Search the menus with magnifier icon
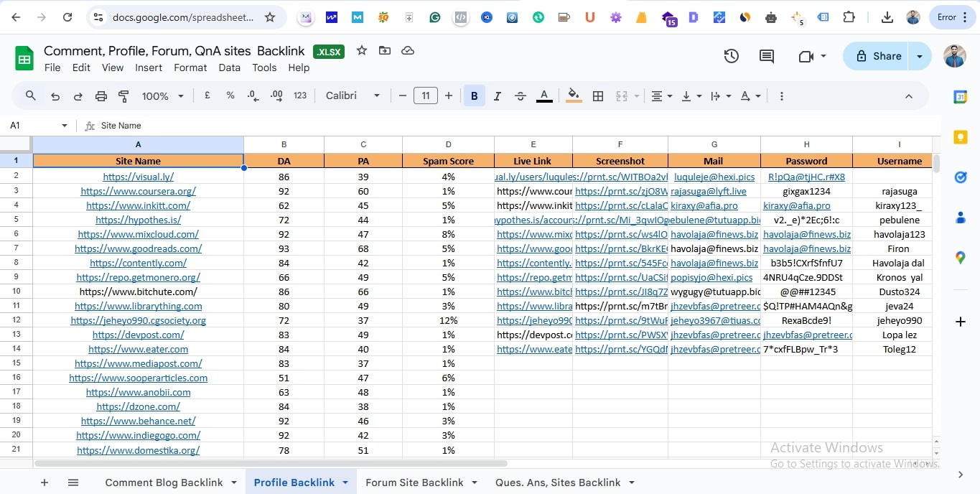980x494 pixels. coord(31,95)
